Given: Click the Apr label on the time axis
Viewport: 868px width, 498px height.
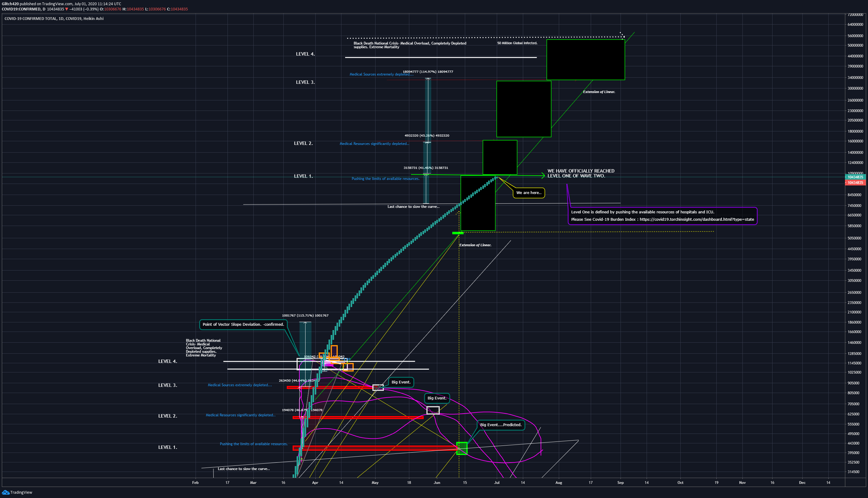Looking at the screenshot, I should point(315,483).
